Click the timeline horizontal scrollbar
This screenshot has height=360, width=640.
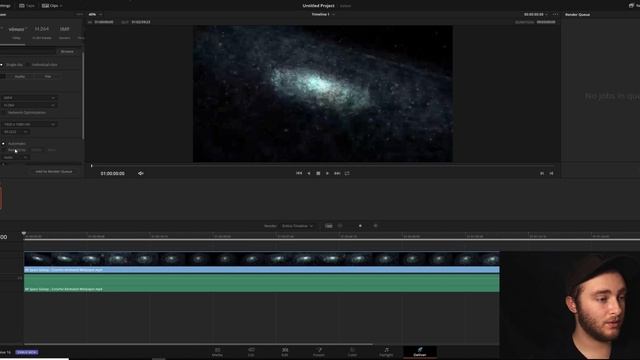(198, 344)
